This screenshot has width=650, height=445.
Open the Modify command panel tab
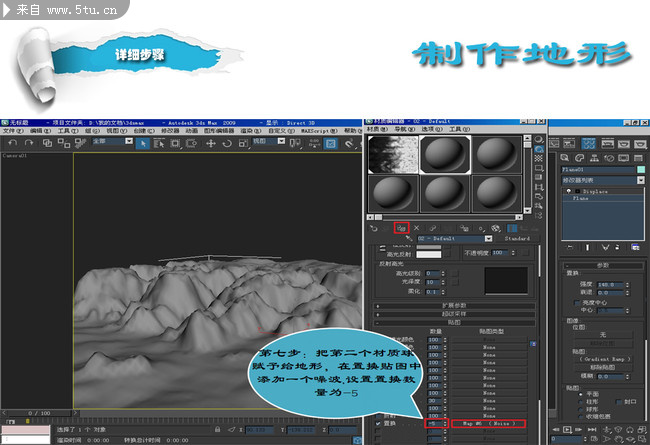[x=582, y=158]
